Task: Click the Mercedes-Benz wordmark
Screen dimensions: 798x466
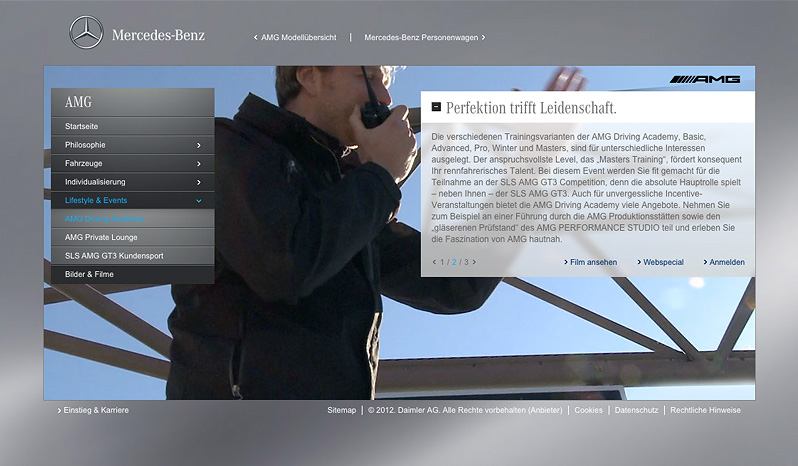Action: (x=158, y=35)
